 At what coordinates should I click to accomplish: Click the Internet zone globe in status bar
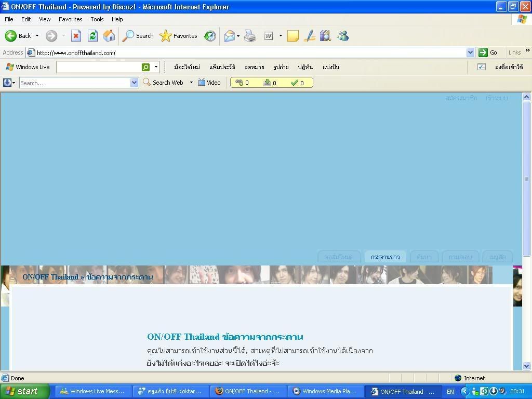point(458,378)
